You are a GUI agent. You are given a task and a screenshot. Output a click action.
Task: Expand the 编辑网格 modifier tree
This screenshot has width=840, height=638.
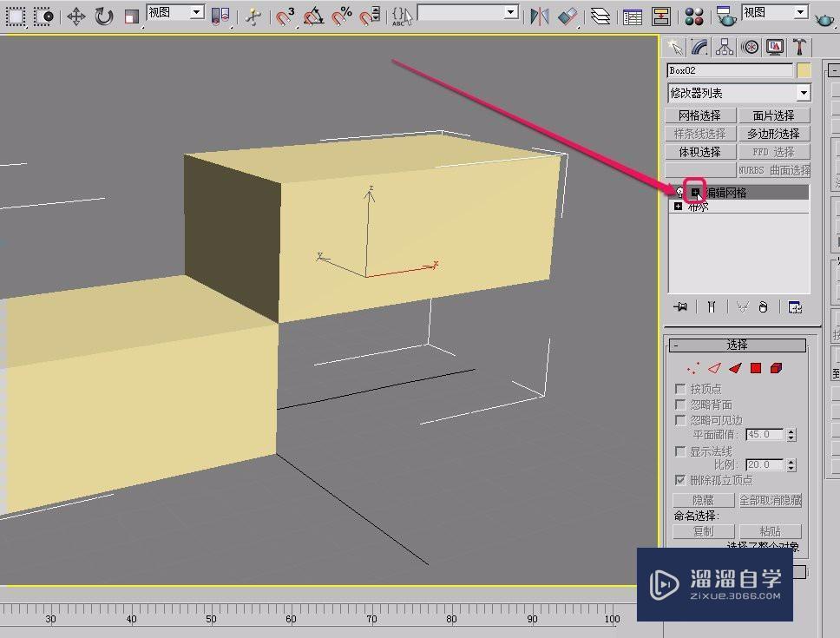(695, 193)
